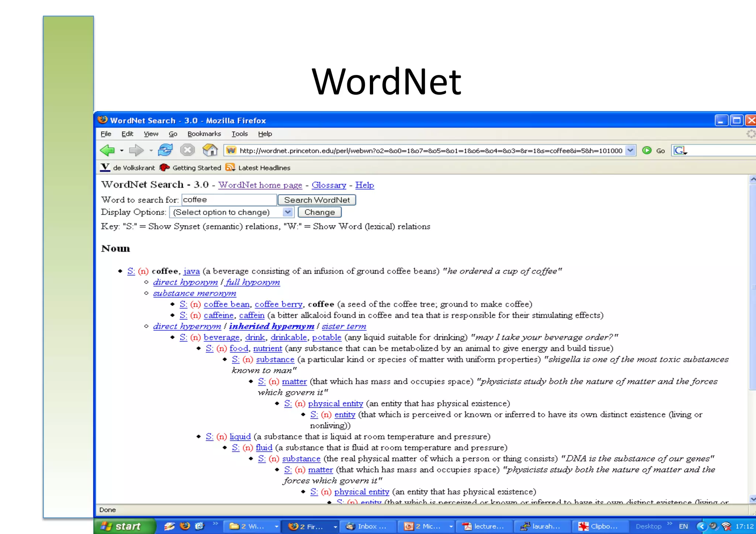Open the WordNet home page link

pyautogui.click(x=260, y=185)
